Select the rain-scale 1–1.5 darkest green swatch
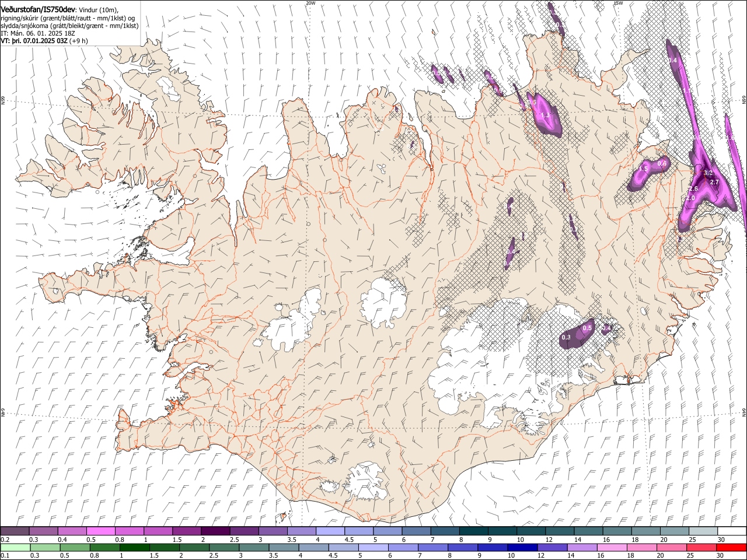The image size is (747, 560). (134, 547)
